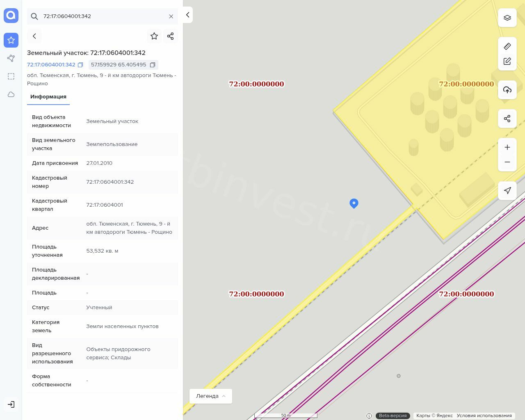Copy coordinates 57.159929 65.405495
The height and width of the screenshot is (420, 525).
tap(152, 65)
